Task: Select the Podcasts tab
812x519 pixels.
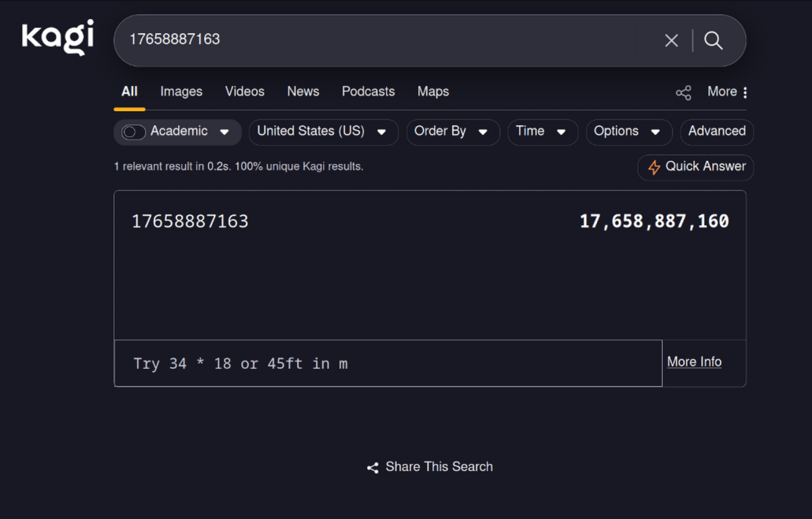Action: pos(368,91)
